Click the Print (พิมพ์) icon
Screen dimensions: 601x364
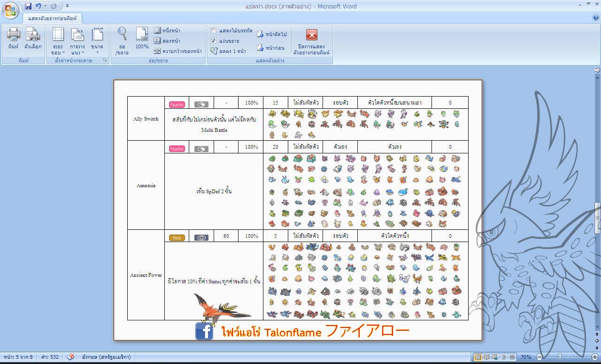(x=13, y=38)
